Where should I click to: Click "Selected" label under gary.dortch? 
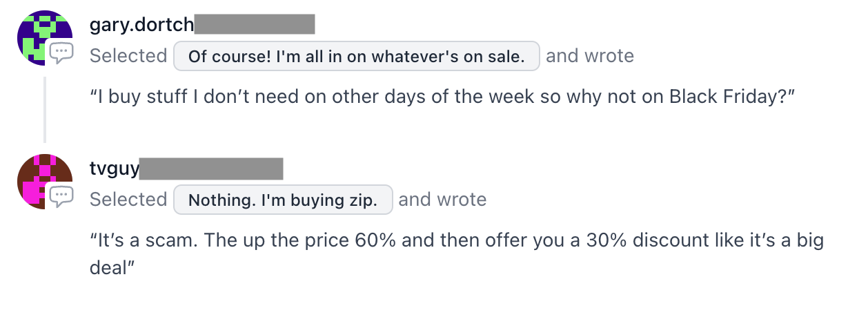tap(128, 56)
